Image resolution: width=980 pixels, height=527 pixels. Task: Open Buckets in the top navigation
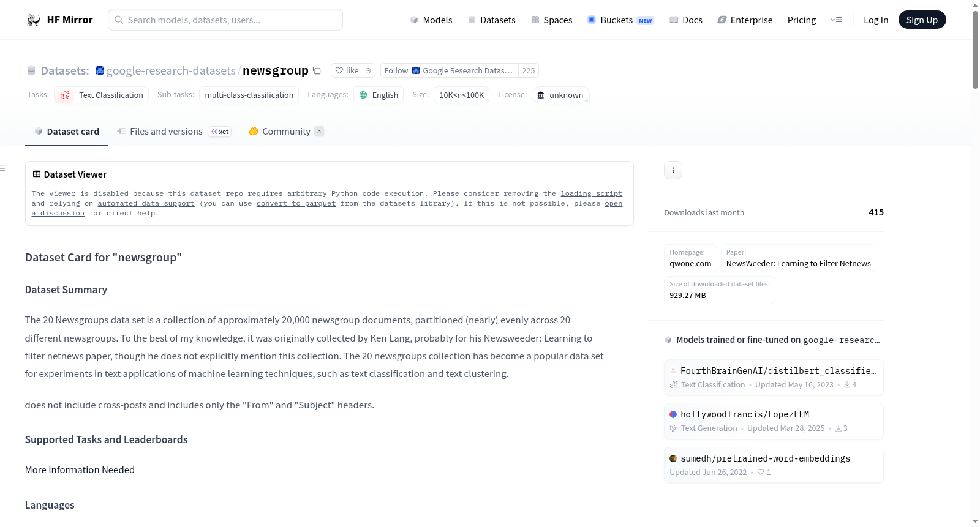620,20
